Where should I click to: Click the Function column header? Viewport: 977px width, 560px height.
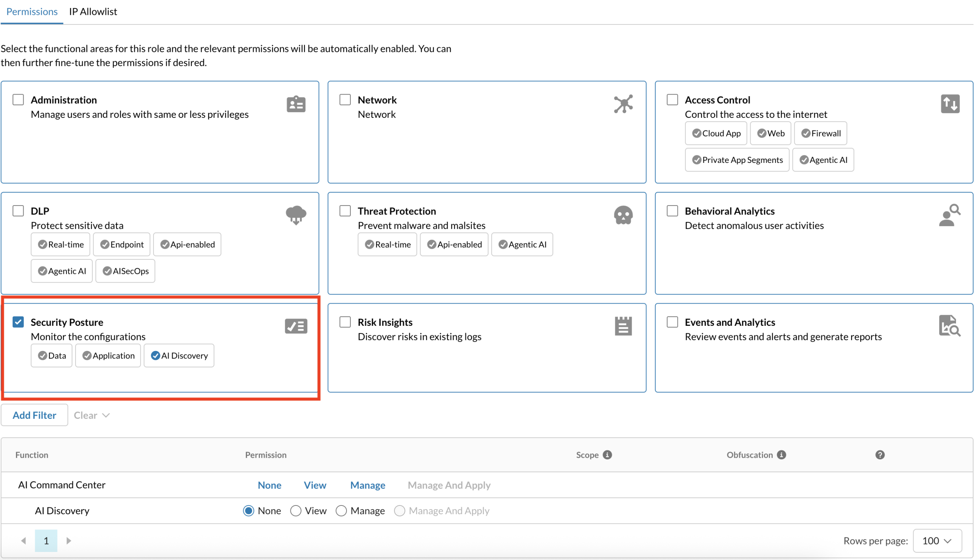click(x=32, y=455)
